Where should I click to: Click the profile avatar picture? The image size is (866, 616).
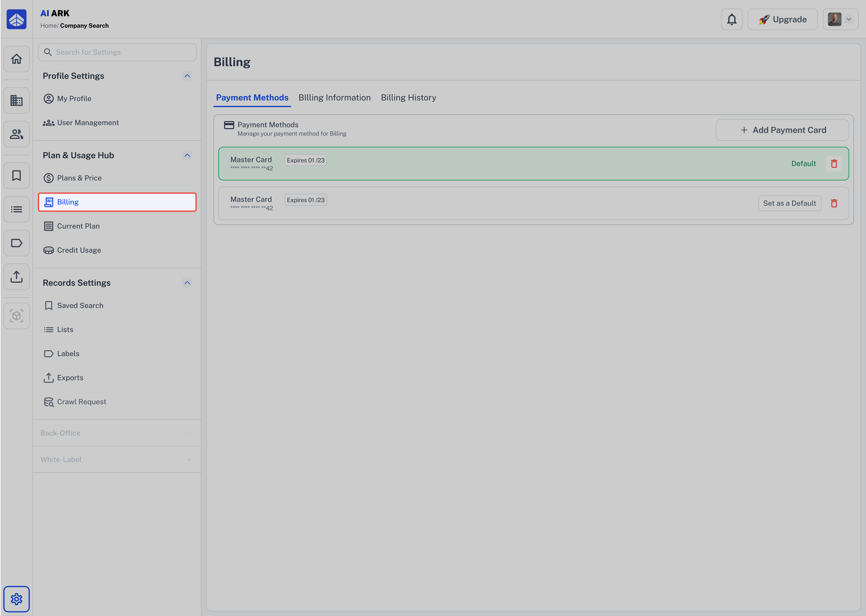pyautogui.click(x=835, y=19)
